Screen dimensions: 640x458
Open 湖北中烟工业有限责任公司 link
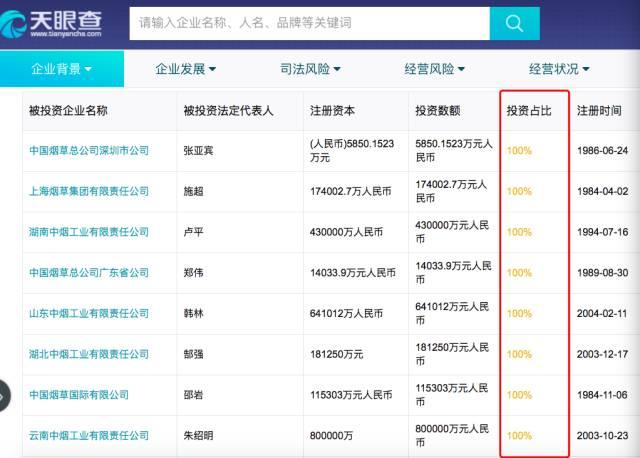(x=89, y=354)
